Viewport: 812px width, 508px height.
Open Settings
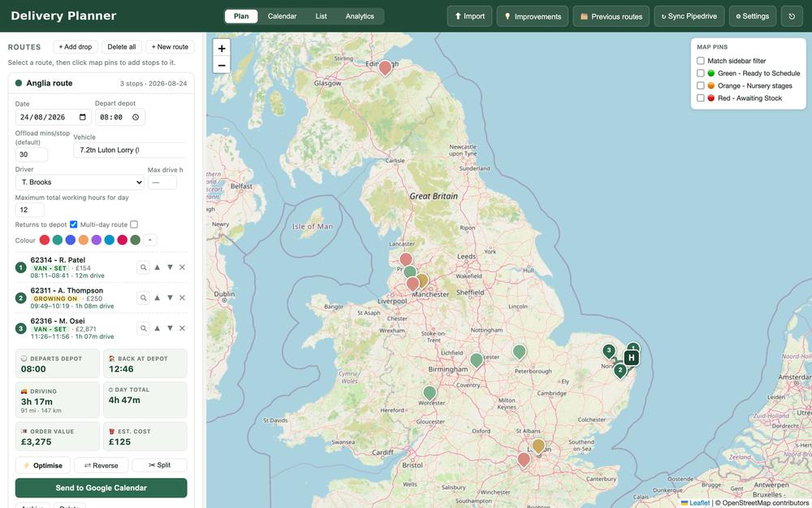tap(753, 16)
